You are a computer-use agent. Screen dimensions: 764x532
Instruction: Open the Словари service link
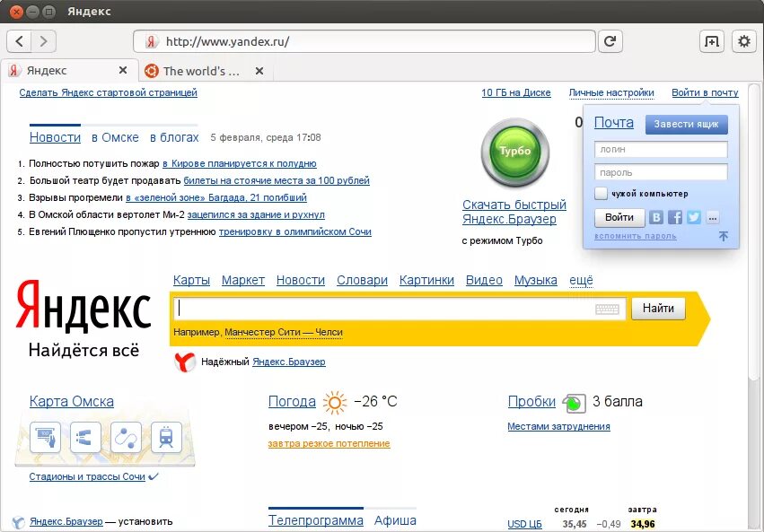pyautogui.click(x=362, y=281)
